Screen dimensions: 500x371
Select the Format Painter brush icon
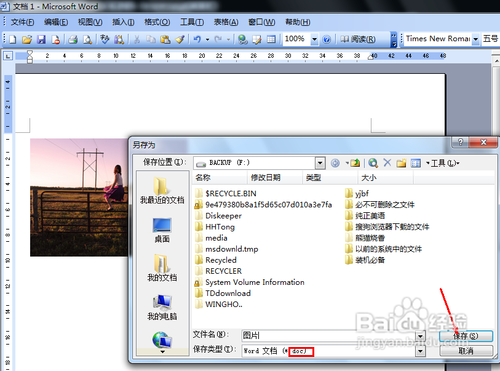180,40
